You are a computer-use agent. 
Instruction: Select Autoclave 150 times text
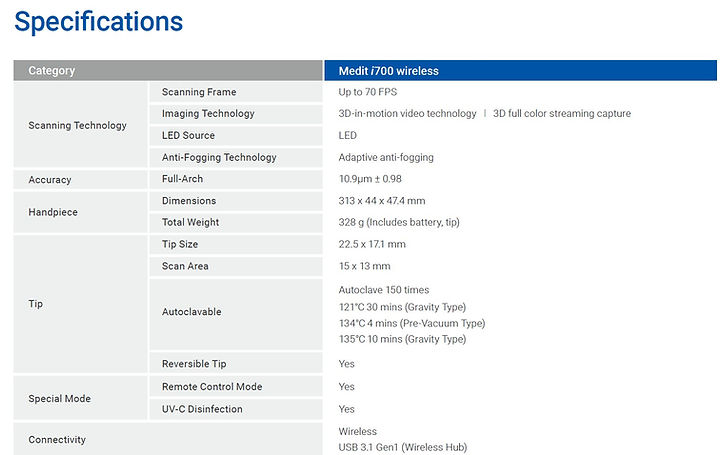tap(384, 290)
